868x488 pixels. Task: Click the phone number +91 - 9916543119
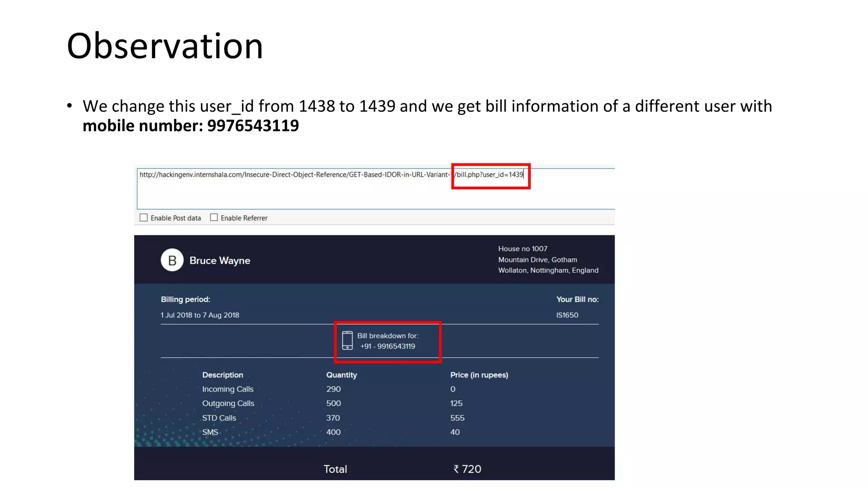point(388,347)
